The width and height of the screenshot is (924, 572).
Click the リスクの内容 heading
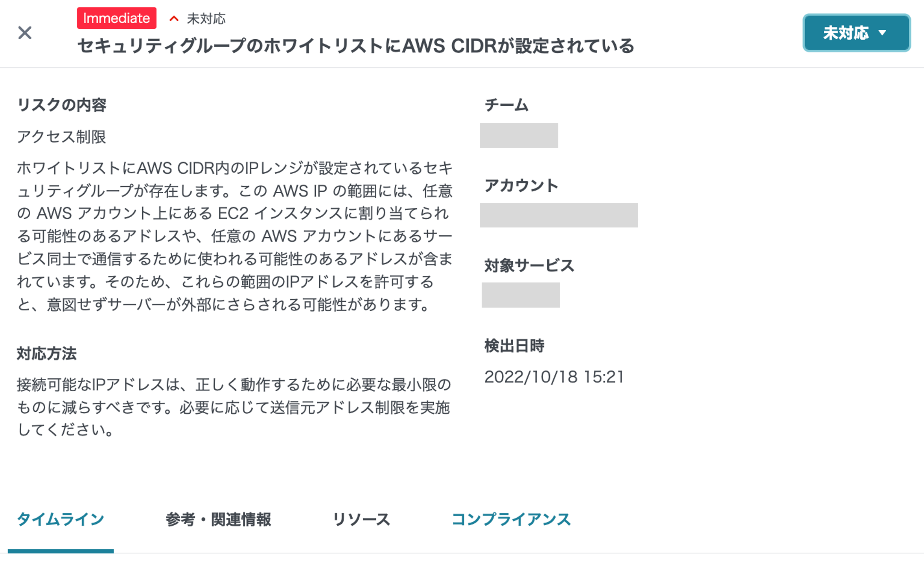[62, 105]
